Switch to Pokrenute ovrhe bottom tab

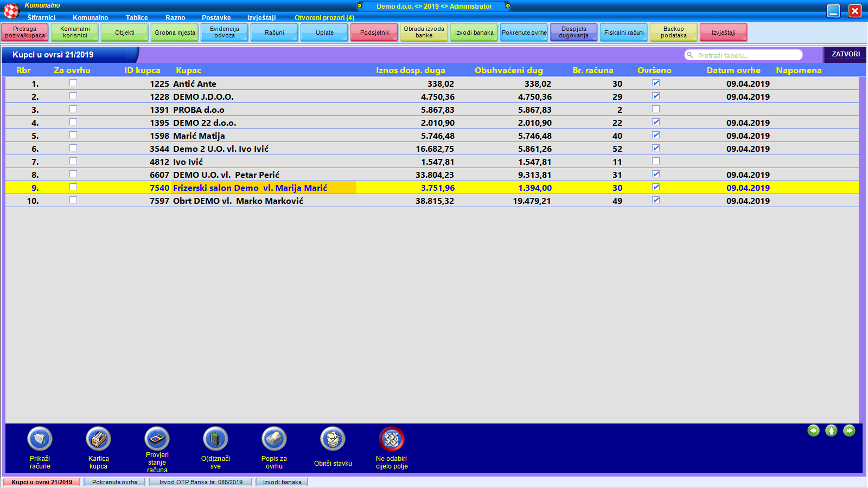tap(114, 482)
